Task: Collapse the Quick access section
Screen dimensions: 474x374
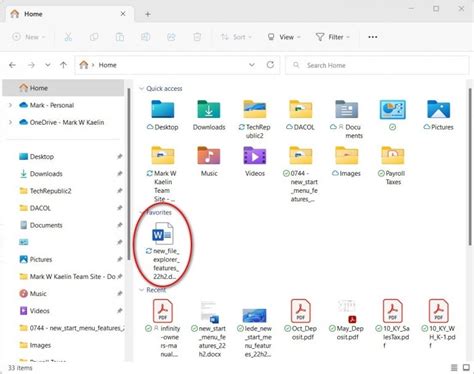Action: tap(141, 89)
